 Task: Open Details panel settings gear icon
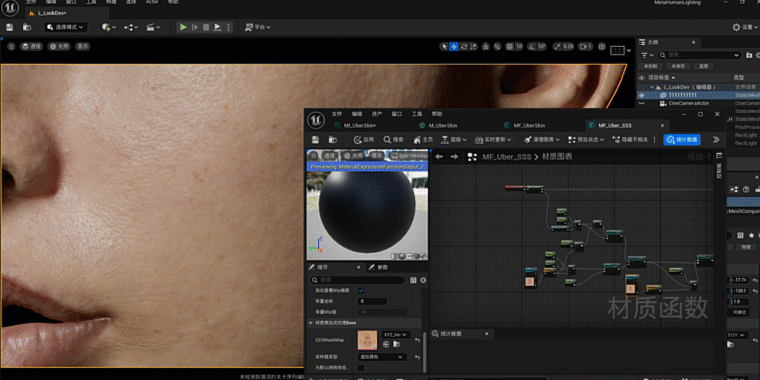pos(423,280)
